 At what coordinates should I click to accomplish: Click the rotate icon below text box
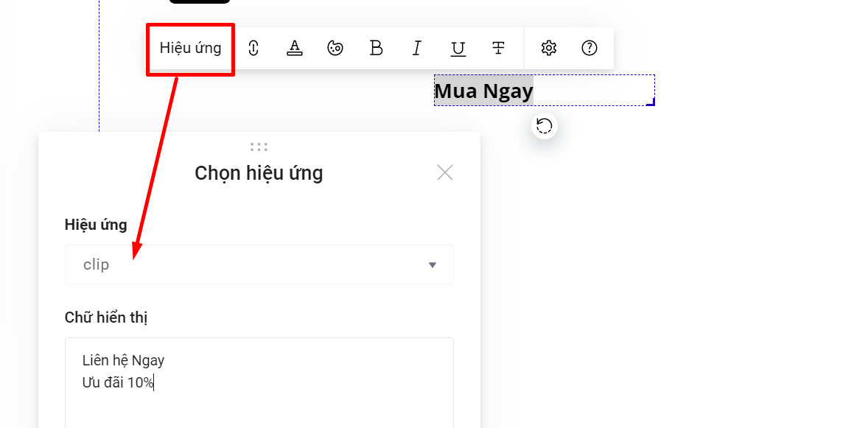pos(545,126)
